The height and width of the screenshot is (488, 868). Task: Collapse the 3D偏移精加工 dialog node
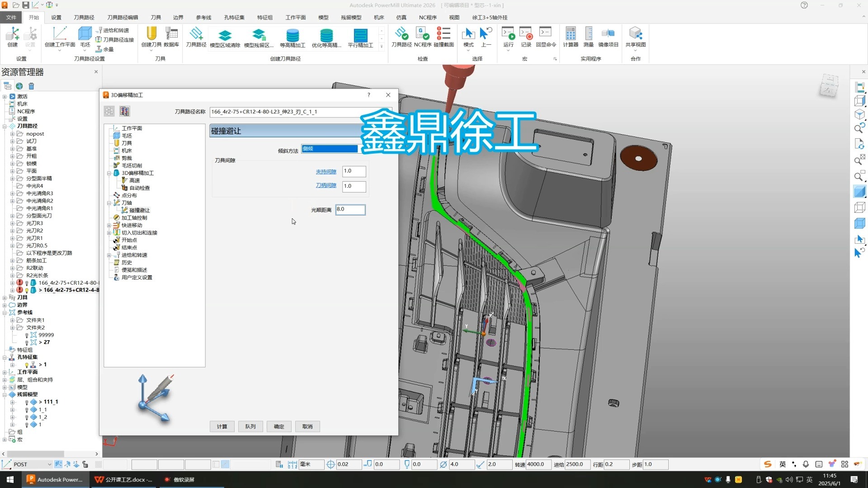(109, 173)
